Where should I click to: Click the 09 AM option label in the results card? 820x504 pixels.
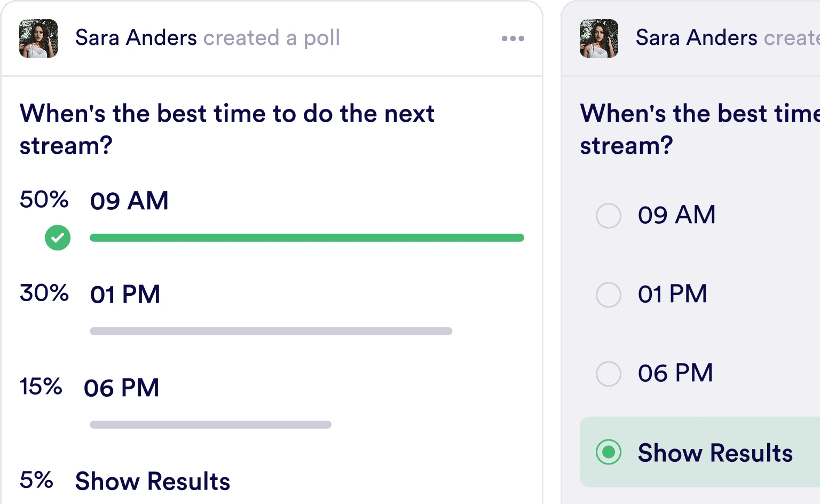(x=129, y=201)
